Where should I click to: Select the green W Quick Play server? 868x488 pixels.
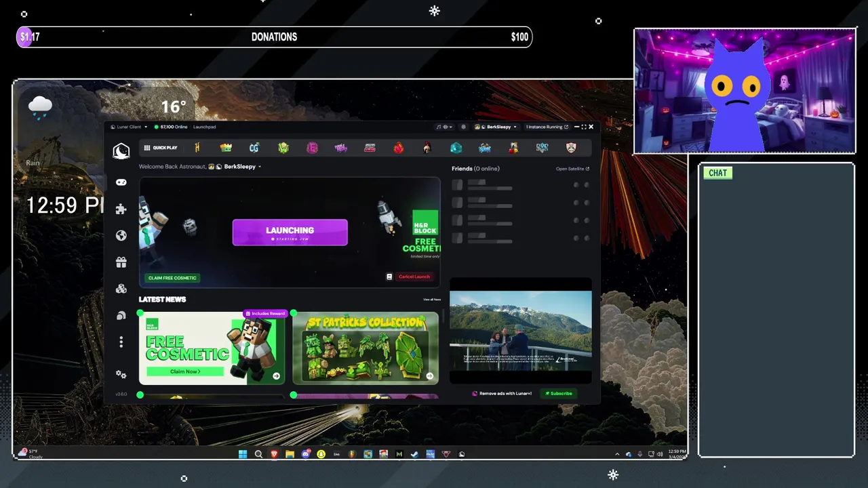(283, 148)
